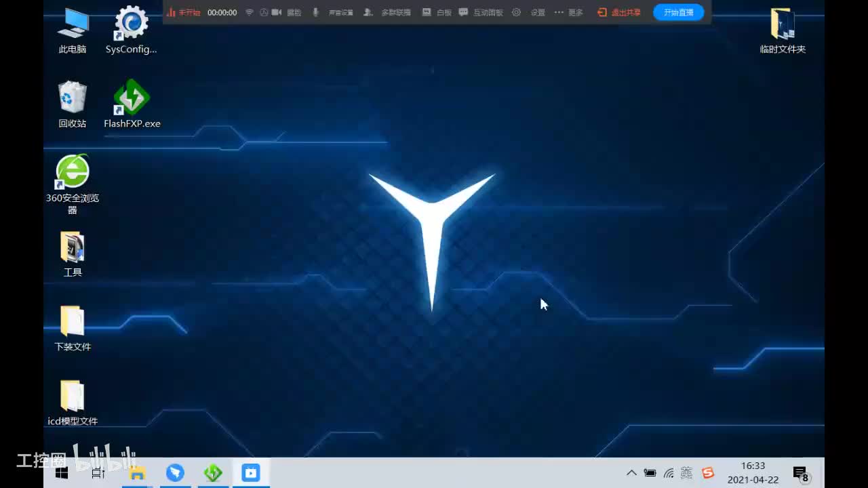The image size is (868, 488).
Task: Open the 白板 whiteboard tool
Action: (x=437, y=12)
